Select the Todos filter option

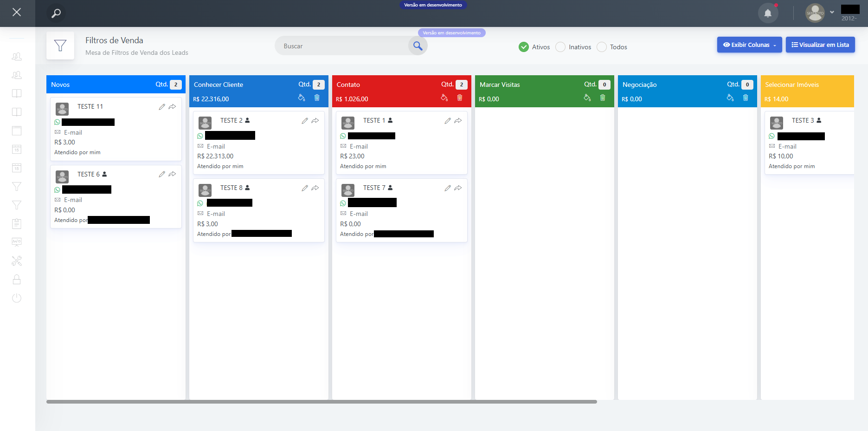click(602, 47)
